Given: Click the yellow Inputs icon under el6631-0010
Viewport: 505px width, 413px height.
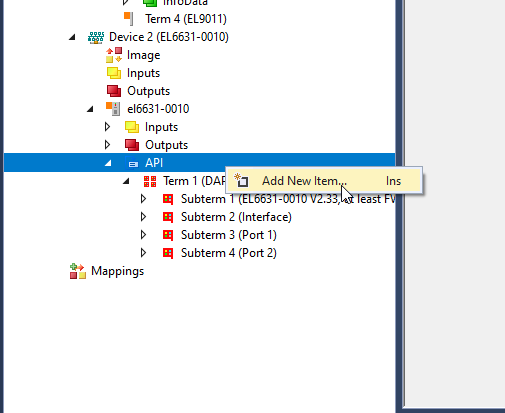Looking at the screenshot, I should (x=132, y=127).
